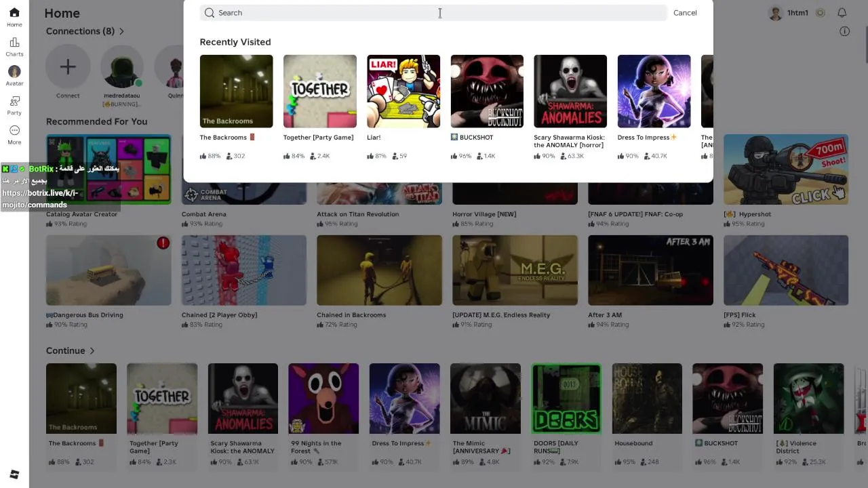Open the notifications bell icon
The width and height of the screenshot is (868, 488).
click(842, 13)
